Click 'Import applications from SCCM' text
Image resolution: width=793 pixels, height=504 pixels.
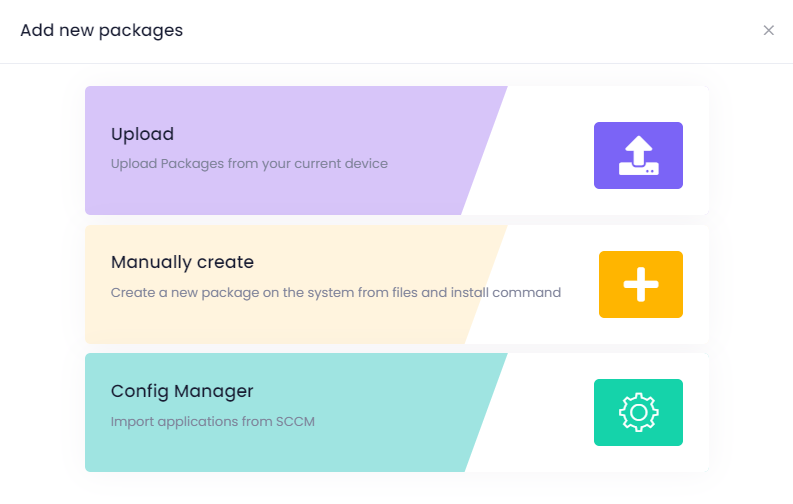(212, 421)
